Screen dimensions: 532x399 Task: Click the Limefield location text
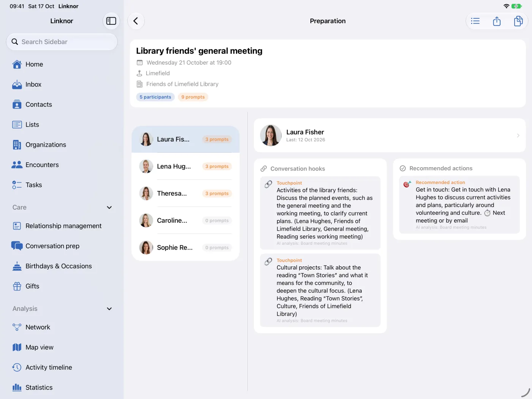pos(158,73)
